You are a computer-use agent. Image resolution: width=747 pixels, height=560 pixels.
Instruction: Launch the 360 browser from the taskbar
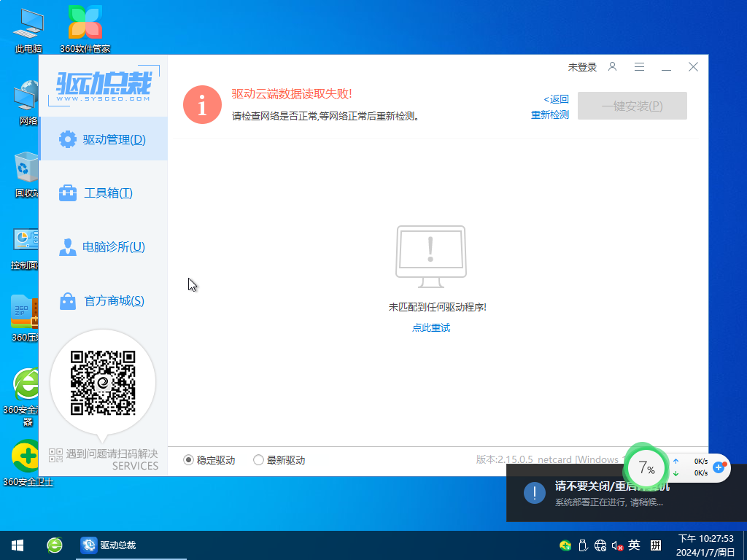click(55, 545)
